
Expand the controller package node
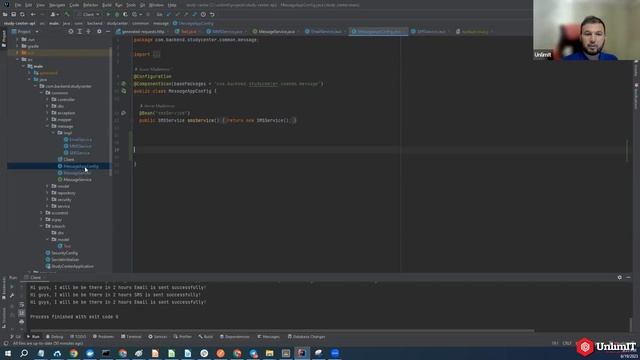[x=47, y=100]
